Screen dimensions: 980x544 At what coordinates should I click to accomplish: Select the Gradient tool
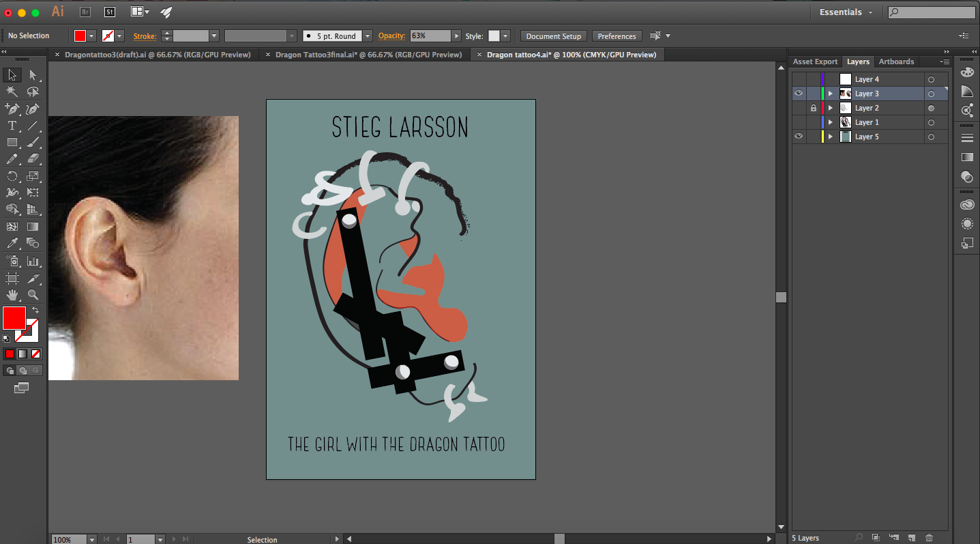(x=33, y=227)
